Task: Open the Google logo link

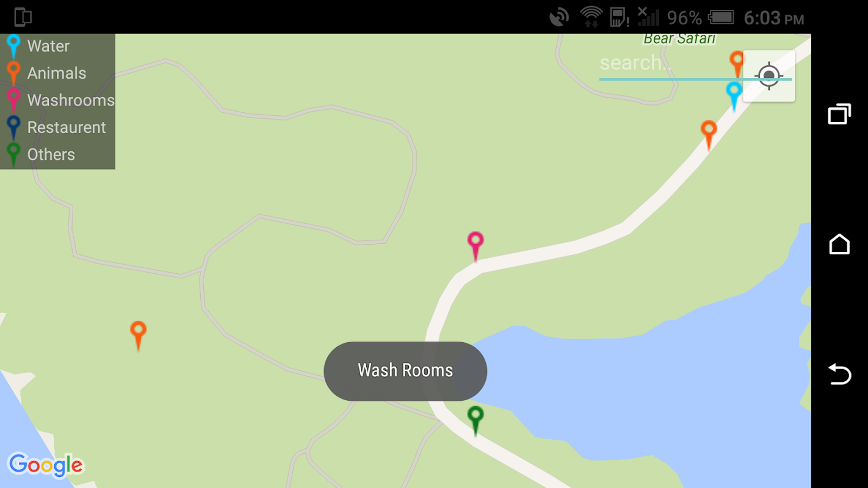Action: [45, 466]
